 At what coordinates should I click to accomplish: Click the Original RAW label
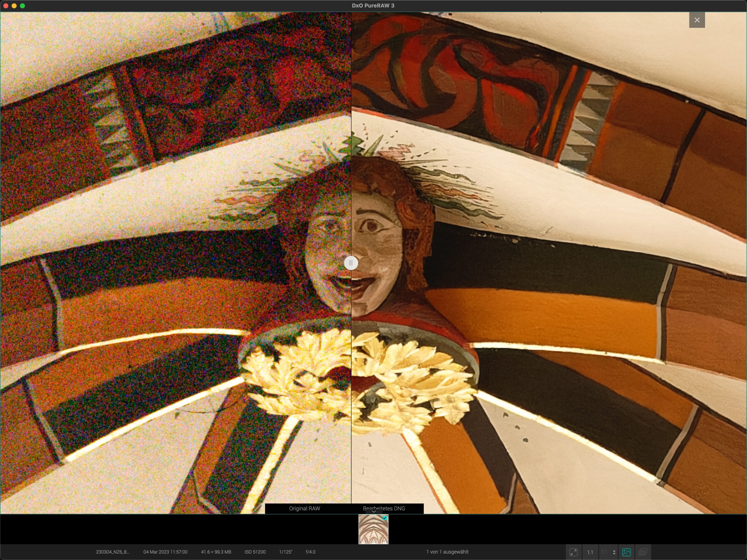[x=304, y=508]
